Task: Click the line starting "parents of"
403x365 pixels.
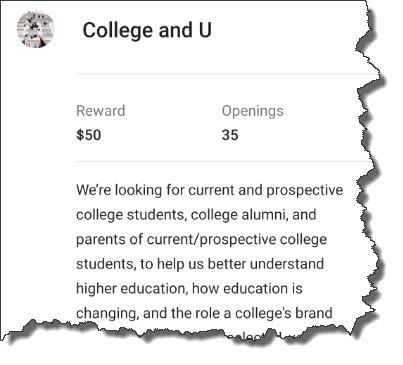Action: pyautogui.click(x=201, y=240)
